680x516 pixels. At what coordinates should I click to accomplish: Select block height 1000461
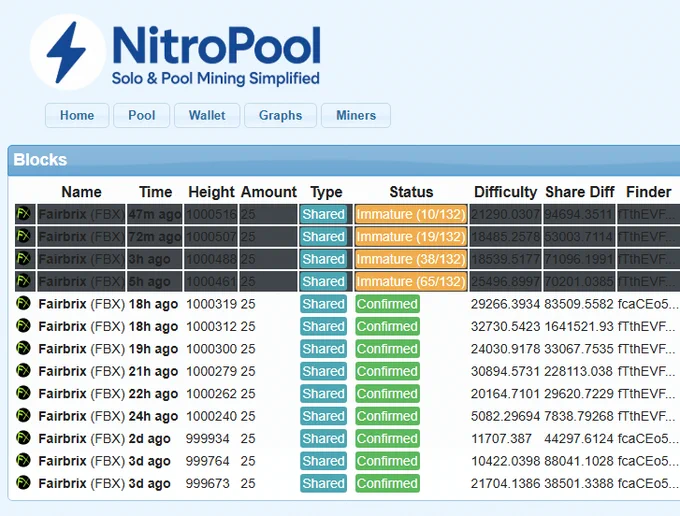212,282
